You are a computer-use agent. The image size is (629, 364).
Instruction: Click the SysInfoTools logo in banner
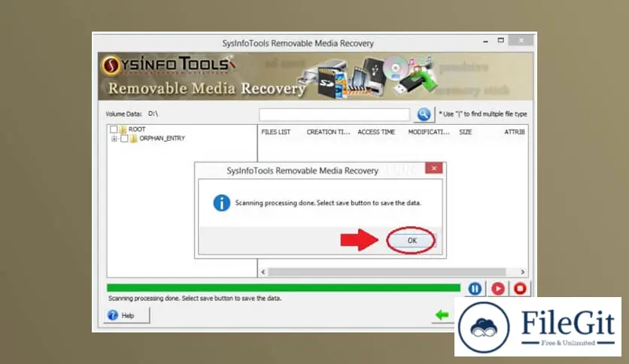pos(168,65)
